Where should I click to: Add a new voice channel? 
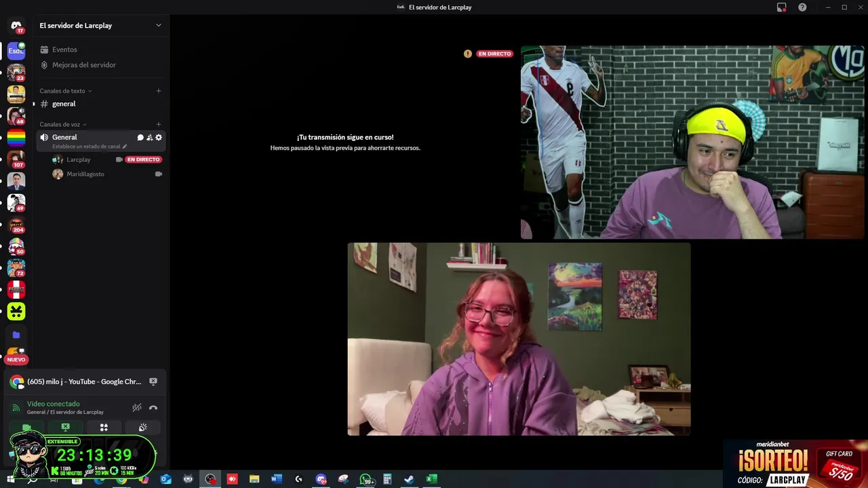[159, 124]
